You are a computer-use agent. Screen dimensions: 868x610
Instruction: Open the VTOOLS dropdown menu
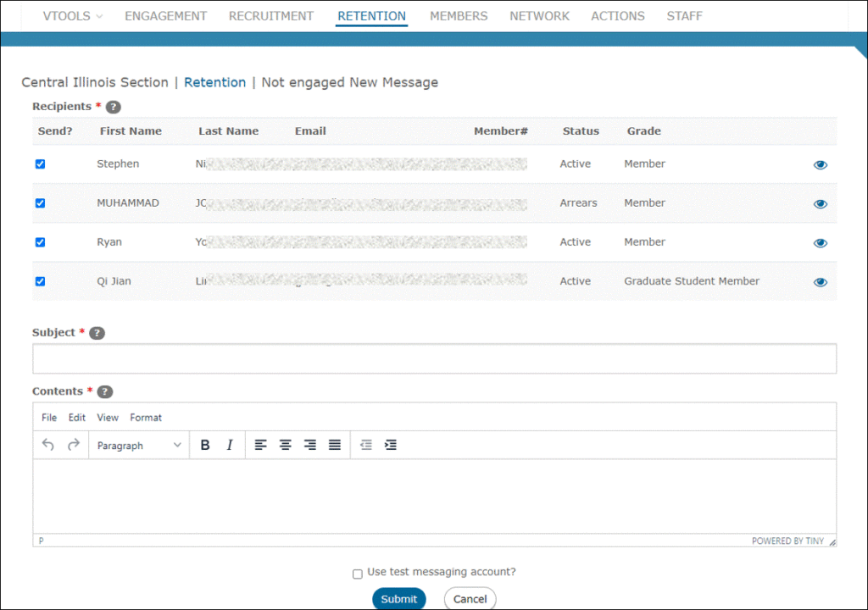72,15
